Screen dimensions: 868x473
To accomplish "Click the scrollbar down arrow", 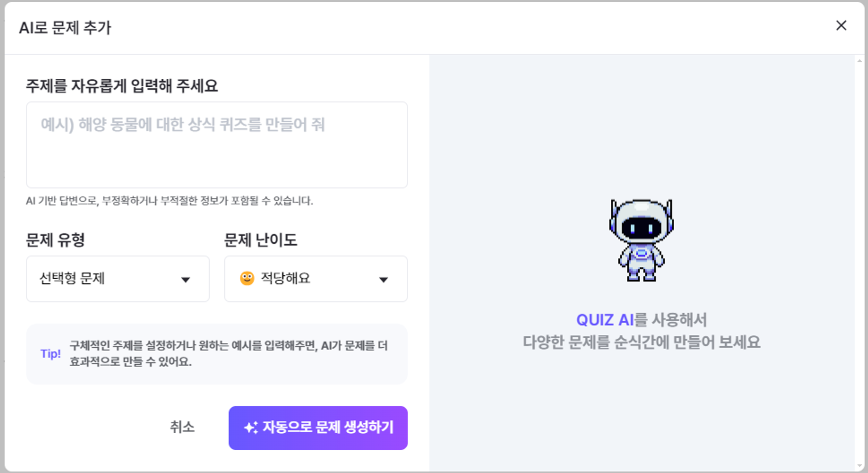I will click(859, 466).
